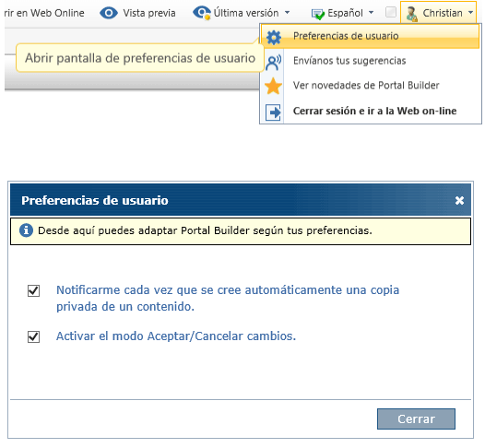Open the Español language dropdown arrow
Image resolution: width=485 pixels, height=448 pixels.
372,13
